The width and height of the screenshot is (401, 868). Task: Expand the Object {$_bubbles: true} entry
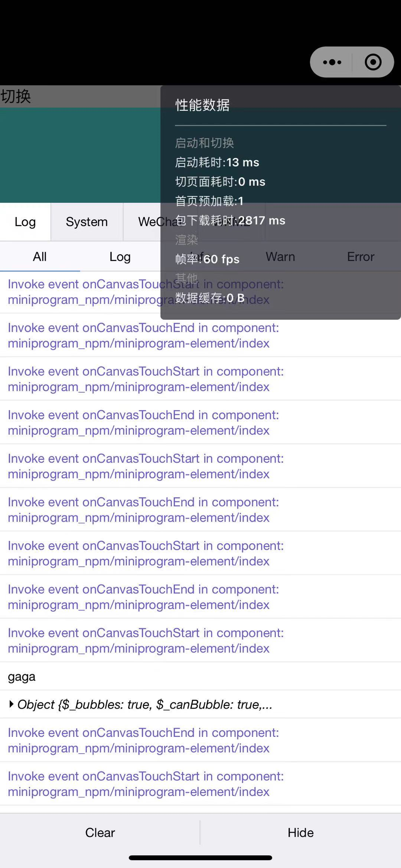point(141,704)
